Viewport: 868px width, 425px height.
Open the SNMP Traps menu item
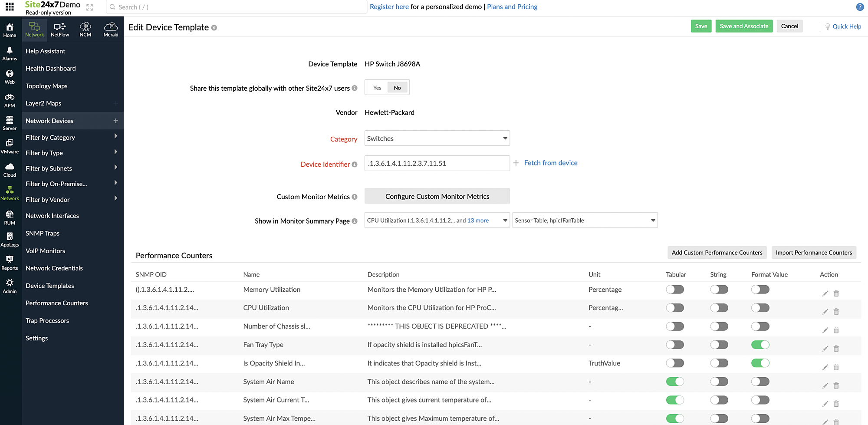point(42,233)
